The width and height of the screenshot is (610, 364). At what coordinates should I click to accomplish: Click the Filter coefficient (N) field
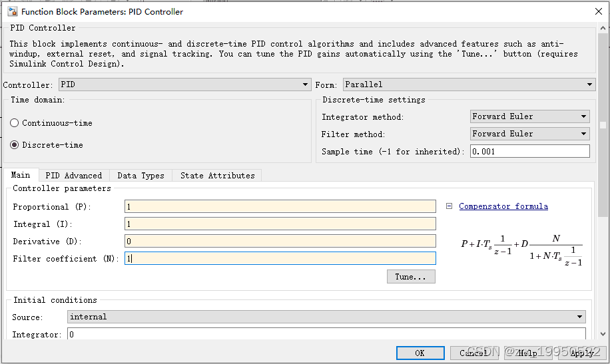pyautogui.click(x=280, y=258)
